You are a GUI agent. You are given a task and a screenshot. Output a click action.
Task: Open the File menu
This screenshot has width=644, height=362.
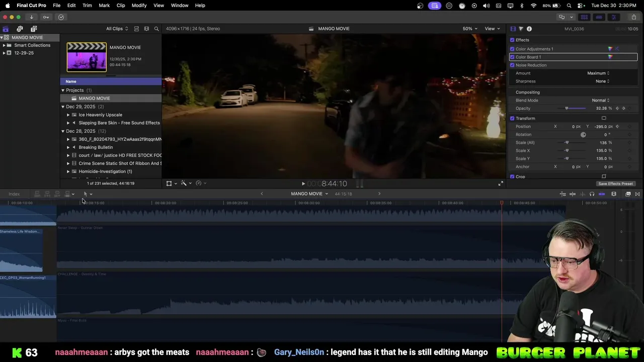(57, 5)
